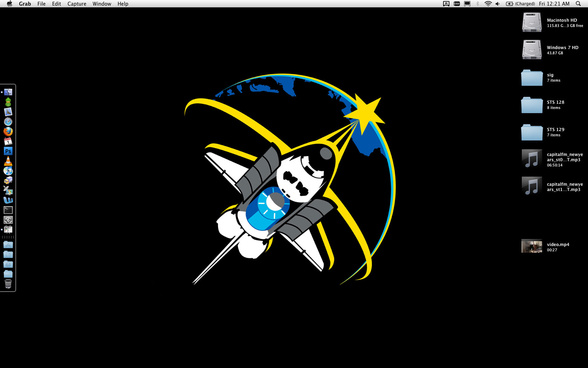The image size is (588, 368).
Task: Open the Downloads folder stack in Dock
Action: pyautogui.click(x=8, y=264)
